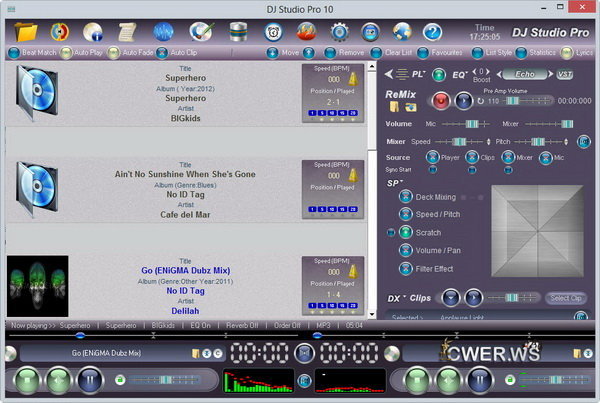Viewport: 600px width, 403px height.
Task: Select the Superhero track cover thumbnail
Action: click(37, 92)
